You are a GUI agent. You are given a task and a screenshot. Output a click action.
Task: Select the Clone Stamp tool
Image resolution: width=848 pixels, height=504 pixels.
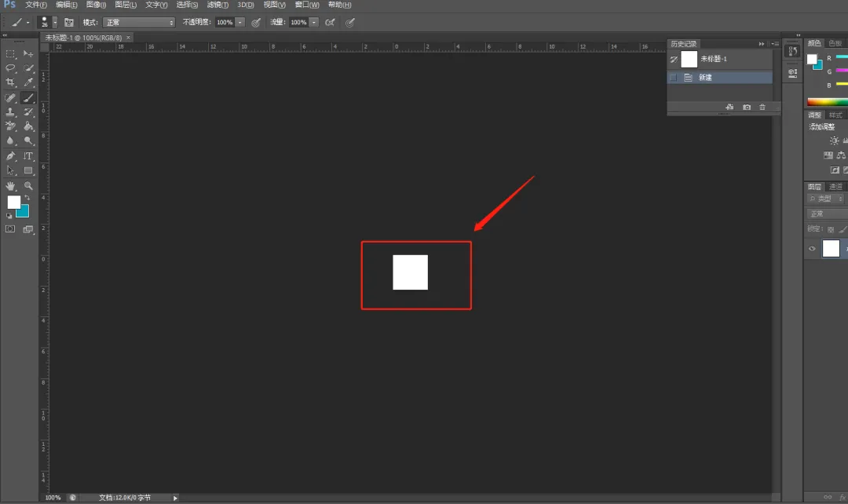tap(10, 112)
